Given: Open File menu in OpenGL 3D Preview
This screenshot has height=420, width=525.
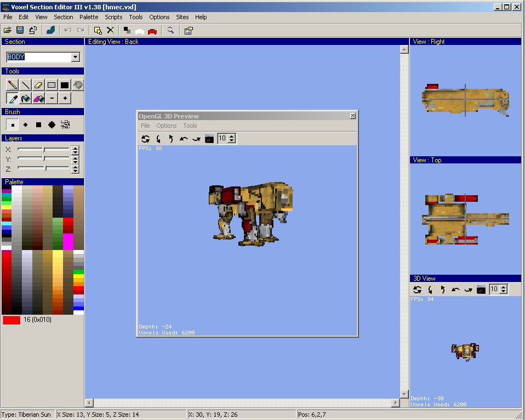Looking at the screenshot, I should (x=145, y=126).
